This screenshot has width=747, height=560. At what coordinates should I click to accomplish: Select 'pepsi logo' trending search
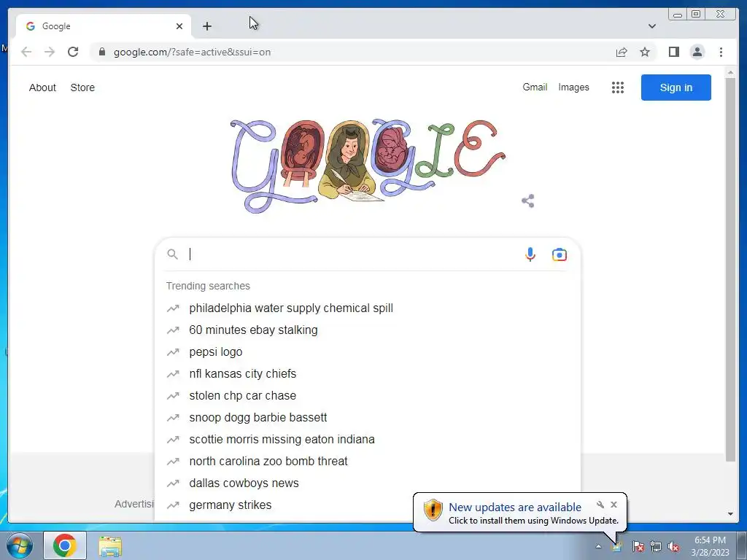[x=368, y=352]
